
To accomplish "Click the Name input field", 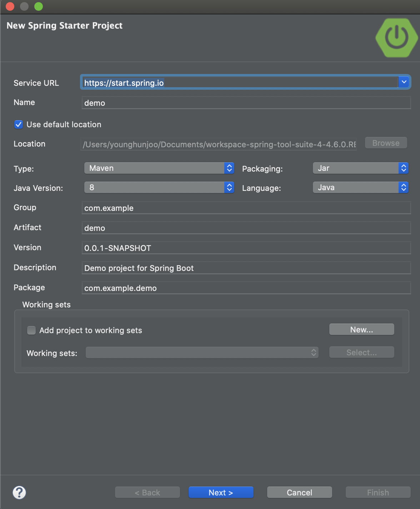I will [246, 103].
